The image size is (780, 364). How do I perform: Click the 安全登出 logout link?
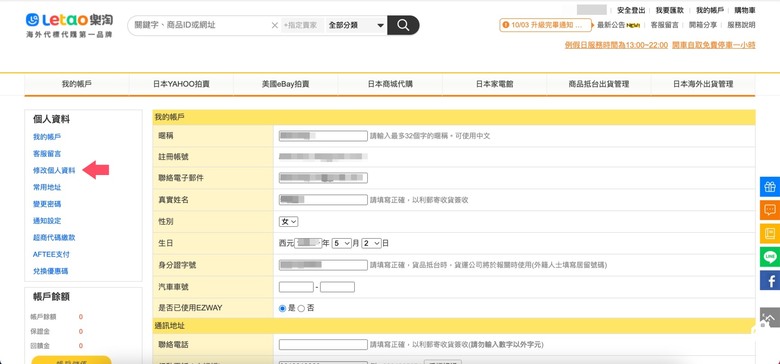click(x=631, y=10)
